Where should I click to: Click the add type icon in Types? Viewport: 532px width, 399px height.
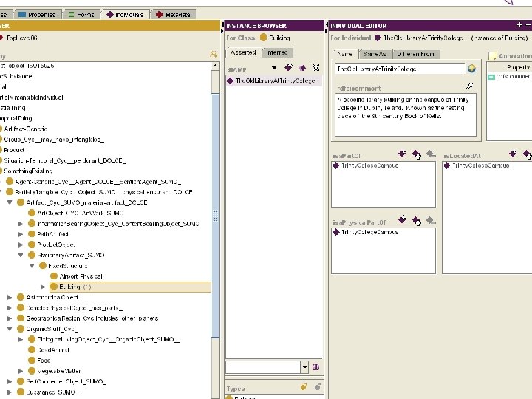tap(304, 386)
